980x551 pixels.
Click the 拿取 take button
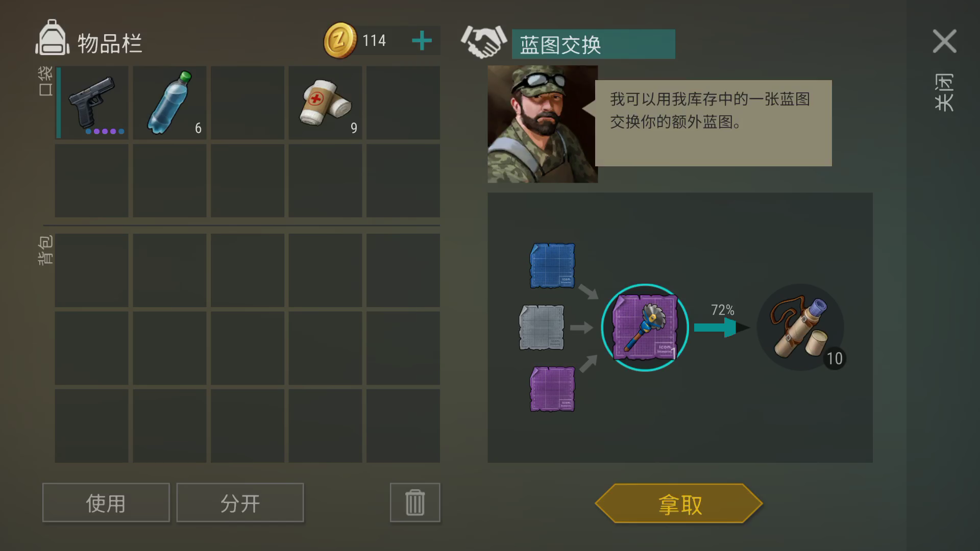(x=679, y=504)
